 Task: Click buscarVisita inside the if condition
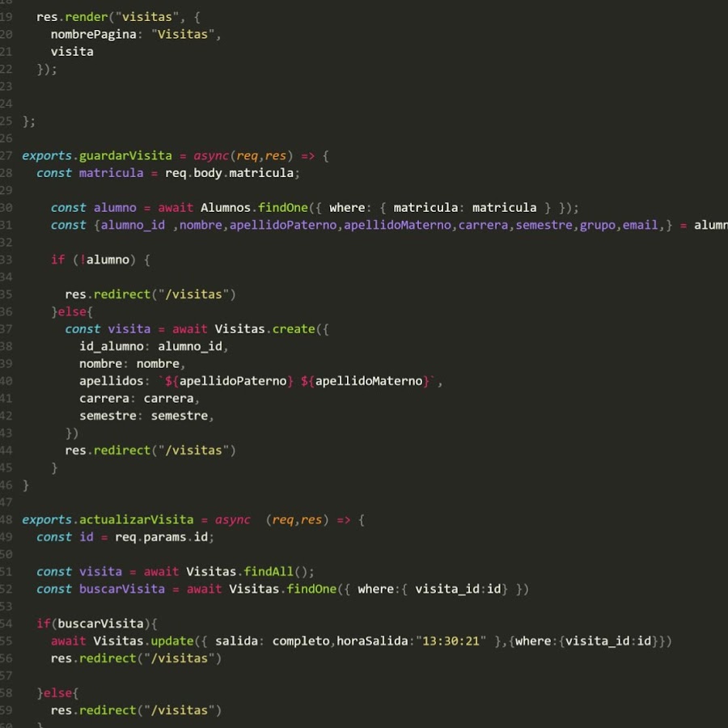(x=101, y=624)
